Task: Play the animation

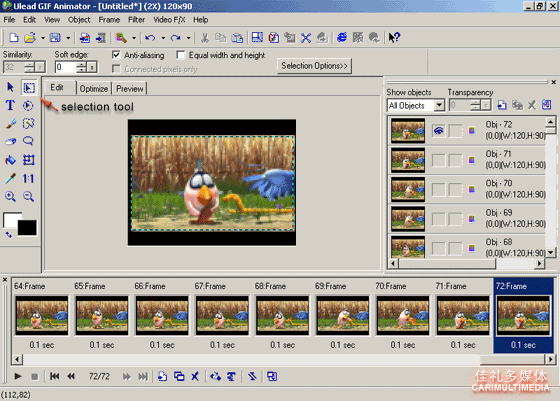Action: [18, 376]
